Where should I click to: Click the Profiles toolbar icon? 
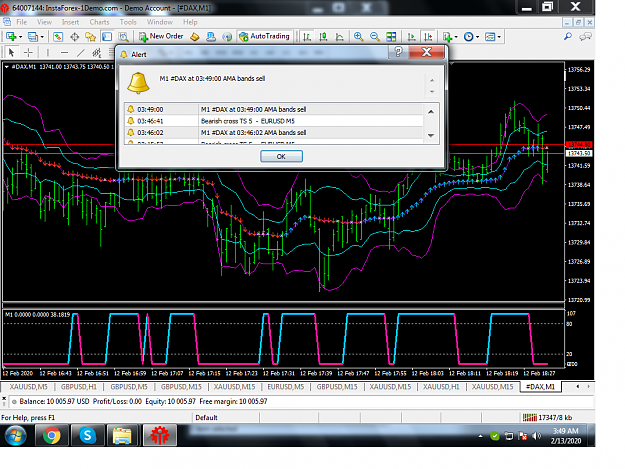point(33,37)
